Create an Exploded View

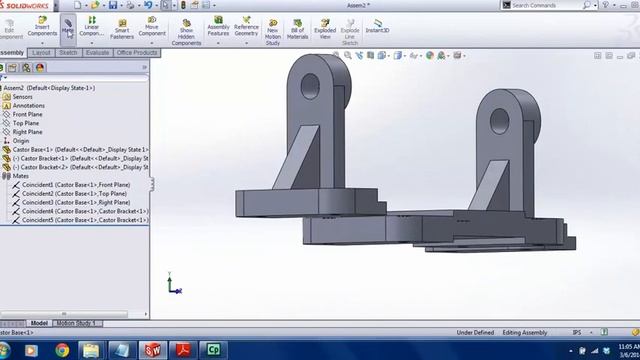pos(325,29)
